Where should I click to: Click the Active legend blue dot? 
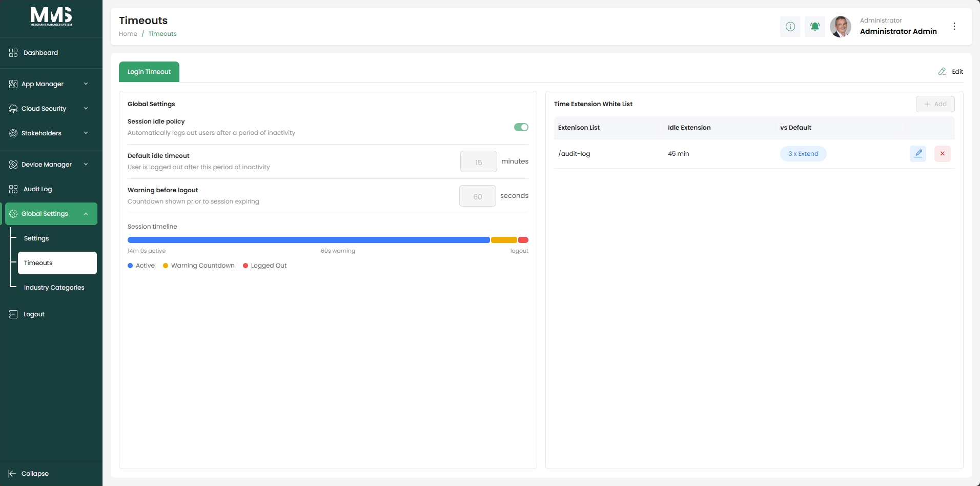(130, 266)
